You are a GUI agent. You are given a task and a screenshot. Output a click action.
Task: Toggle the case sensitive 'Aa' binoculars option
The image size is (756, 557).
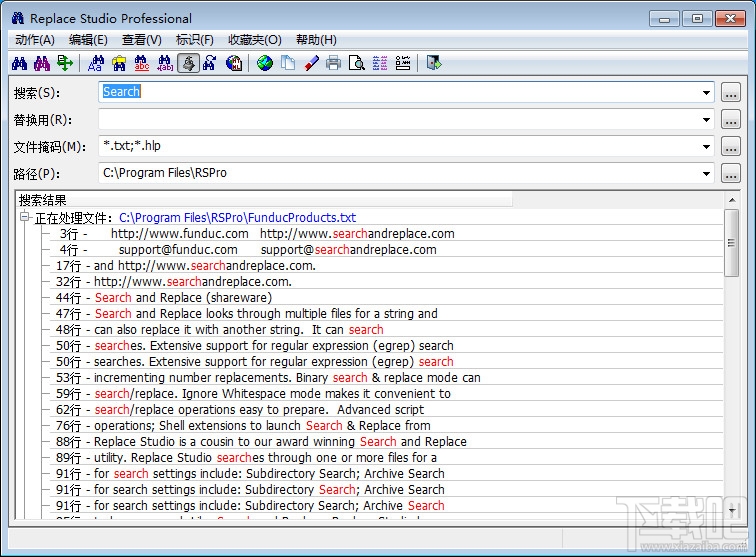point(97,63)
